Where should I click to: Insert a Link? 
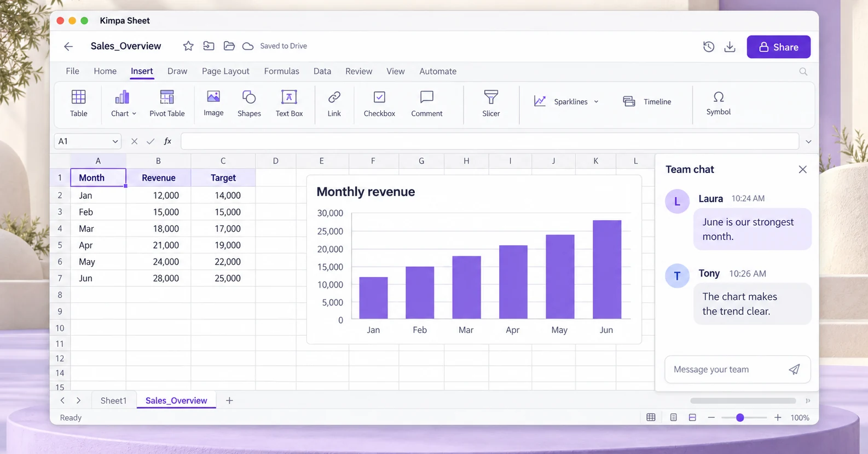pos(334,104)
